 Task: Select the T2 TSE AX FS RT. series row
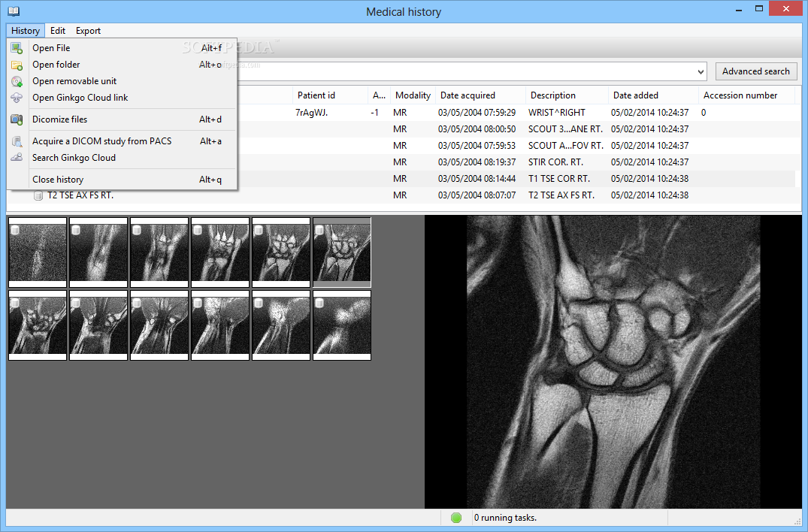pyautogui.click(x=401, y=195)
